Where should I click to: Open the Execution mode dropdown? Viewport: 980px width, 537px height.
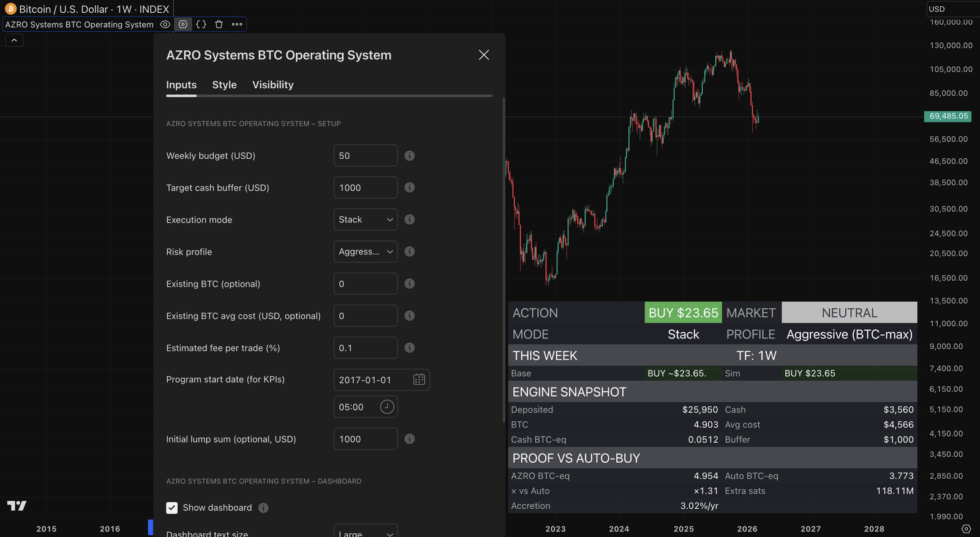[366, 219]
